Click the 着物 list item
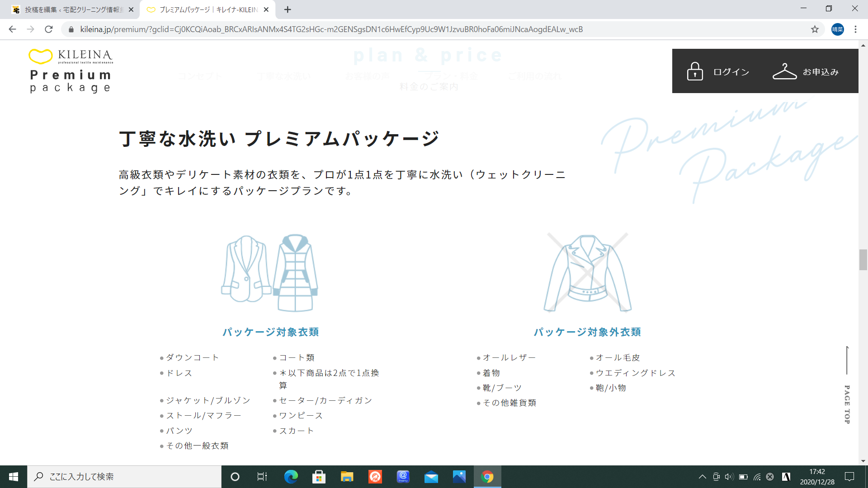The height and width of the screenshot is (488, 868). pyautogui.click(x=491, y=373)
